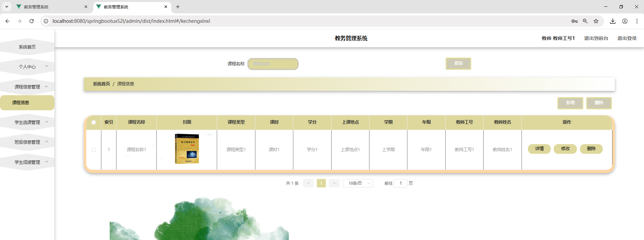Viewport: 644px width, 240px height.
Task: Click the browser forward arrow
Action: tap(19, 21)
